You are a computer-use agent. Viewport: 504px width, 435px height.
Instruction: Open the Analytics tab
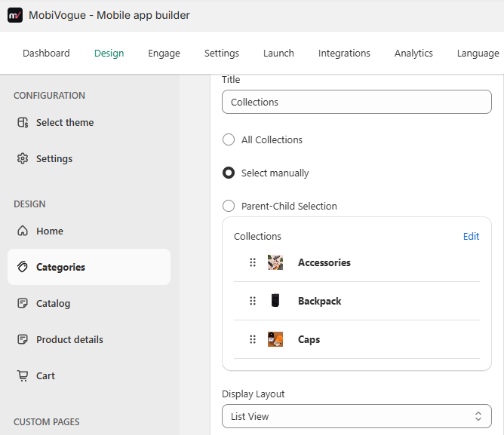click(413, 53)
